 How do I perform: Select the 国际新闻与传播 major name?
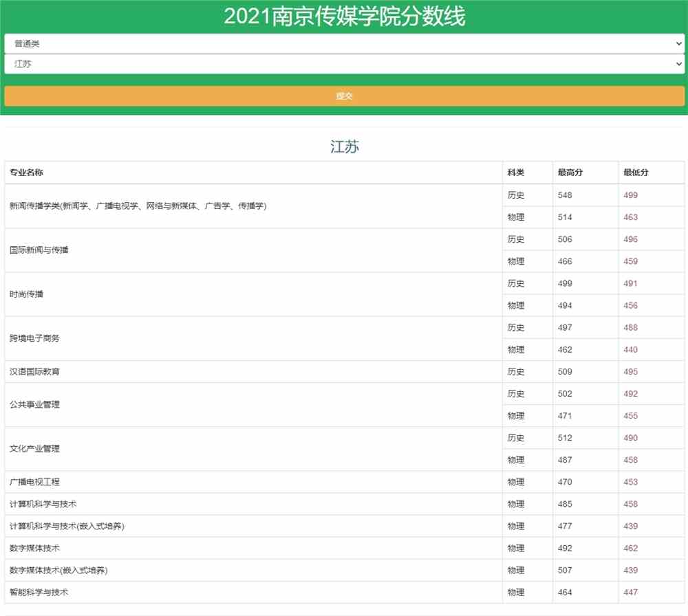(39, 250)
